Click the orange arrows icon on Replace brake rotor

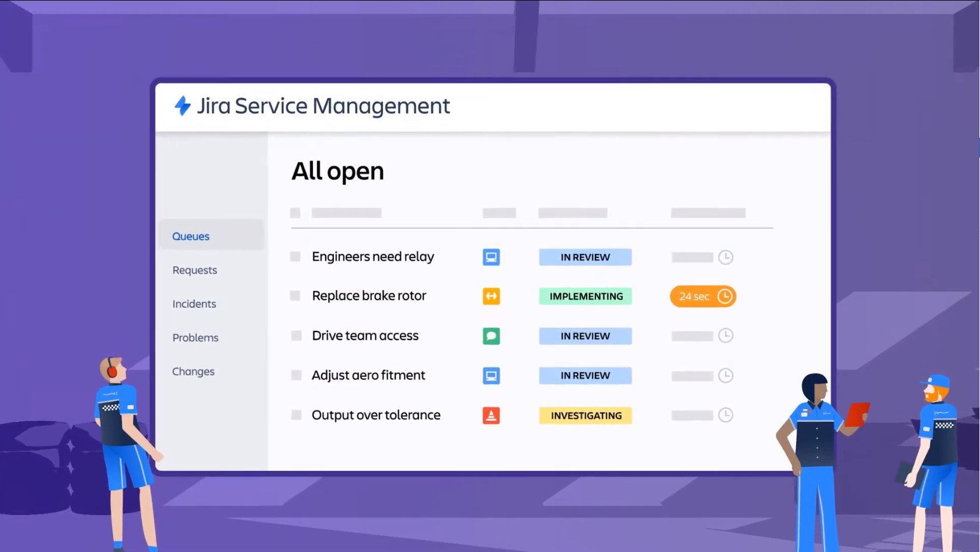pyautogui.click(x=491, y=296)
